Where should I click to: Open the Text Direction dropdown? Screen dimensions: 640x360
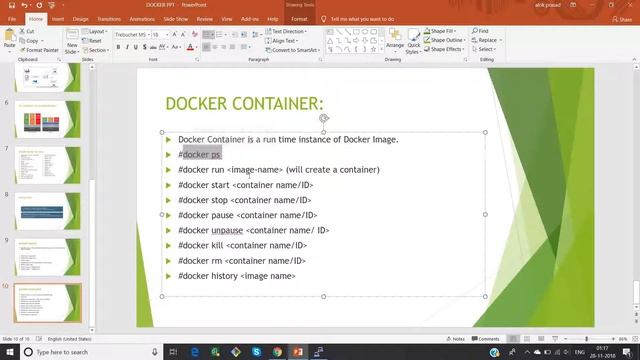(x=286, y=31)
